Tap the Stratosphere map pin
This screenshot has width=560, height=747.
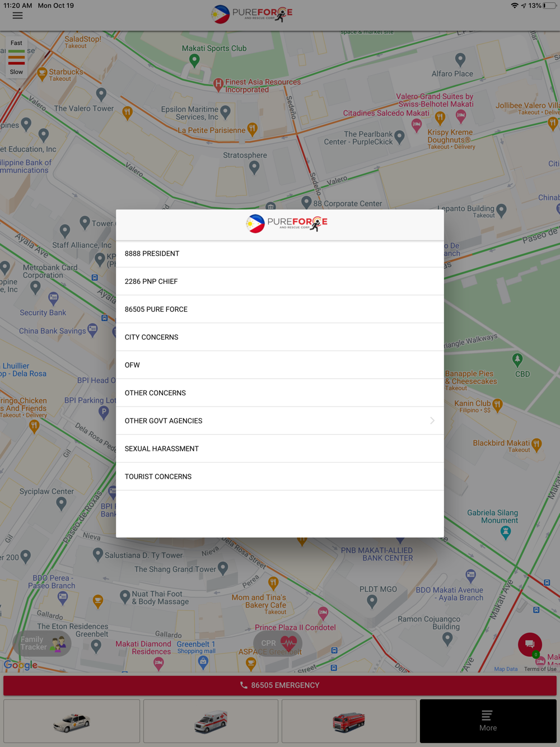coord(254,167)
